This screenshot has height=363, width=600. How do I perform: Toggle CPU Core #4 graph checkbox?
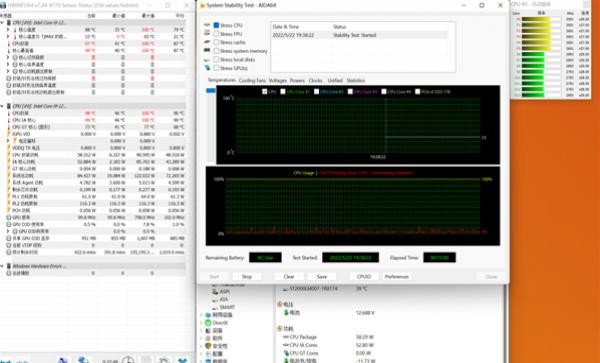(x=384, y=92)
